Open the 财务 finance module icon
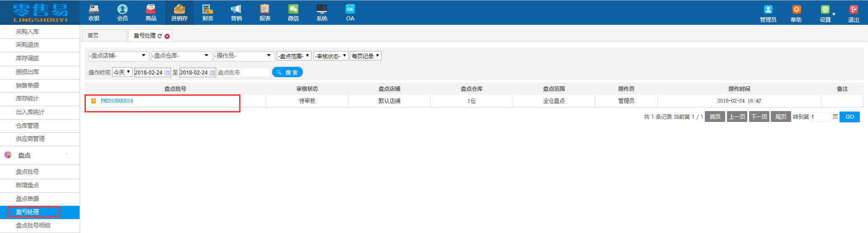 point(208,9)
